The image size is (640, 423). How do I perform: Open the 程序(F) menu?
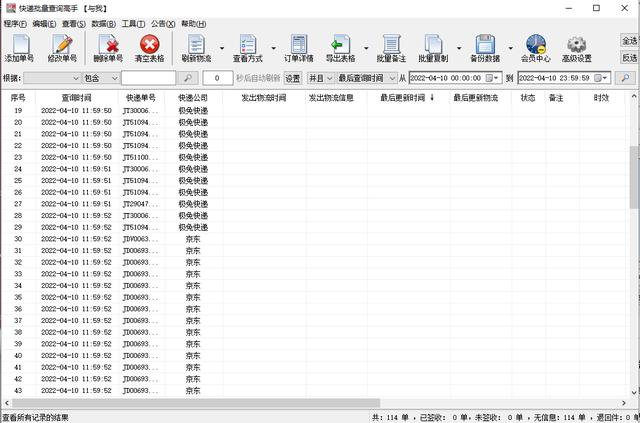pyautogui.click(x=15, y=24)
